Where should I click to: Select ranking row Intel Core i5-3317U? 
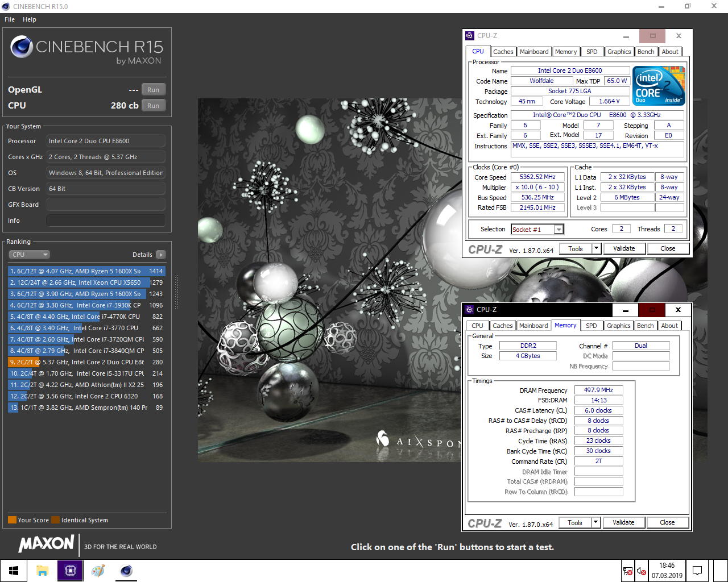(x=86, y=373)
